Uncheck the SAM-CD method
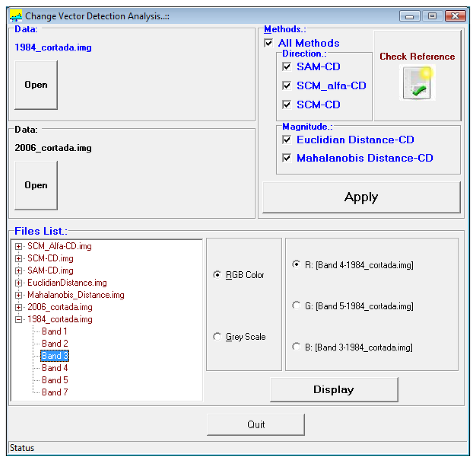The image size is (476, 462). (x=287, y=67)
